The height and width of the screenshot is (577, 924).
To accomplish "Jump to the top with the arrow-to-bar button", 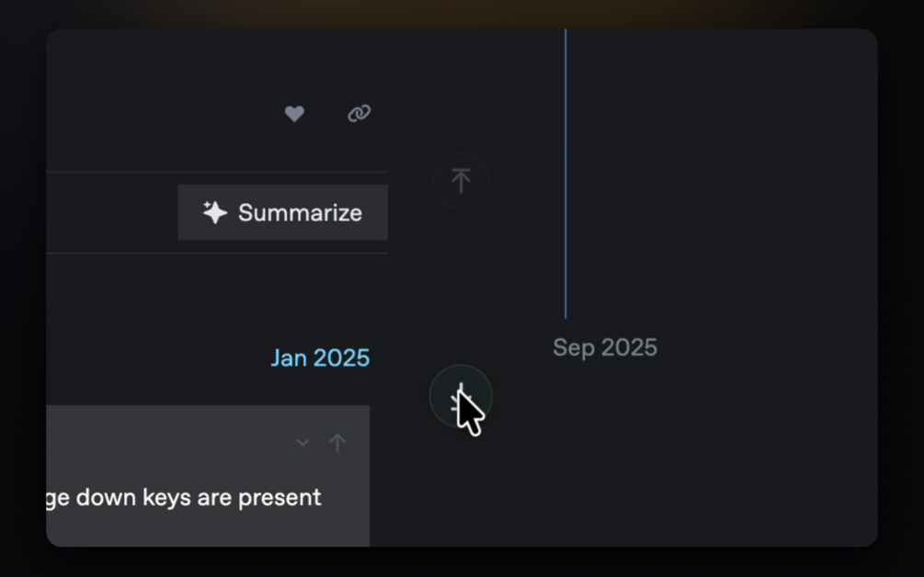I will (x=461, y=180).
